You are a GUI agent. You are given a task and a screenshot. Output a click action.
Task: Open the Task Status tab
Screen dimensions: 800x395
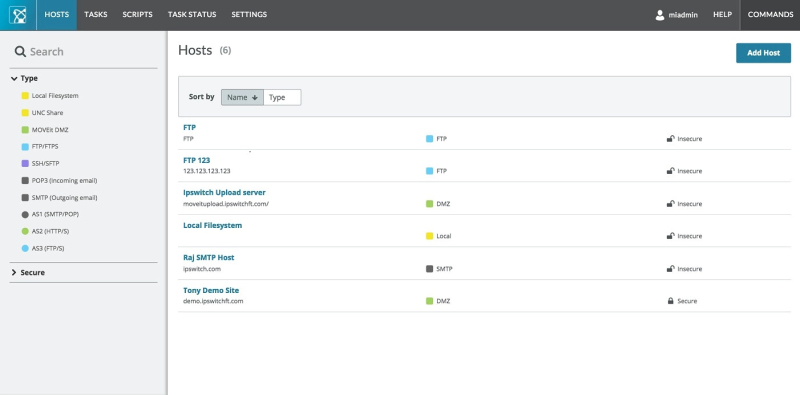pyautogui.click(x=192, y=15)
